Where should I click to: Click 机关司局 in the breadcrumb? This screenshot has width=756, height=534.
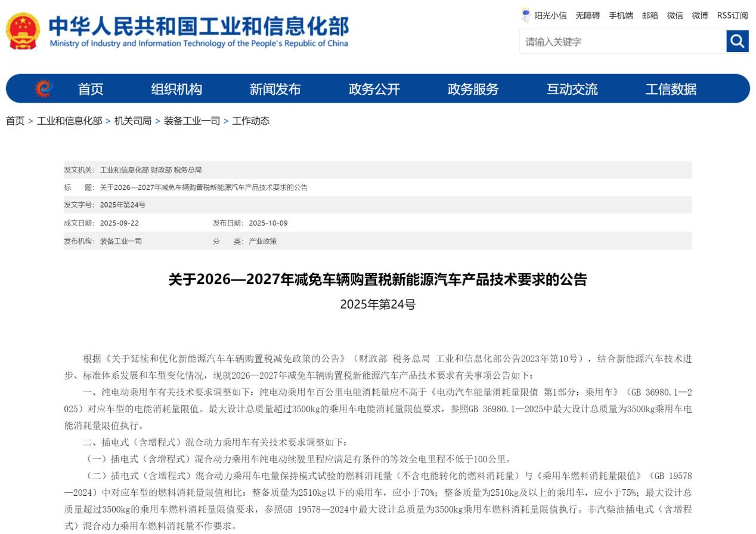point(132,121)
